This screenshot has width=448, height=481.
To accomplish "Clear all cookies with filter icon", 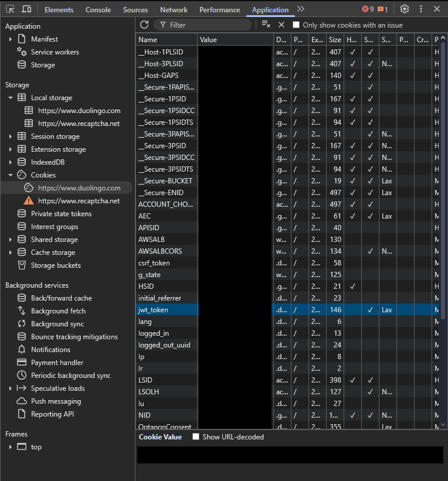I will pos(266,25).
